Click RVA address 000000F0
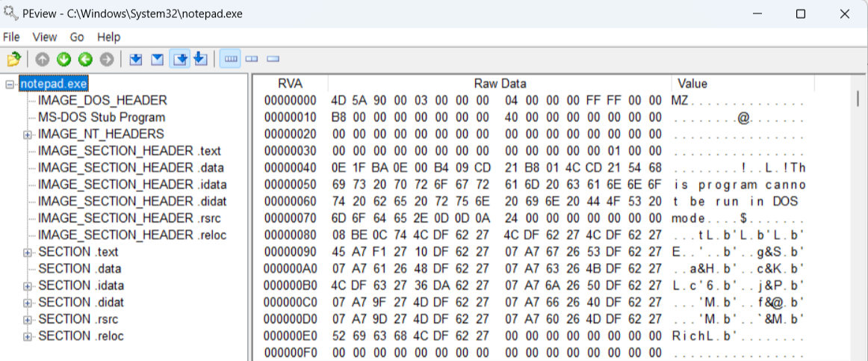Screen dimensions: 868x361 290,353
